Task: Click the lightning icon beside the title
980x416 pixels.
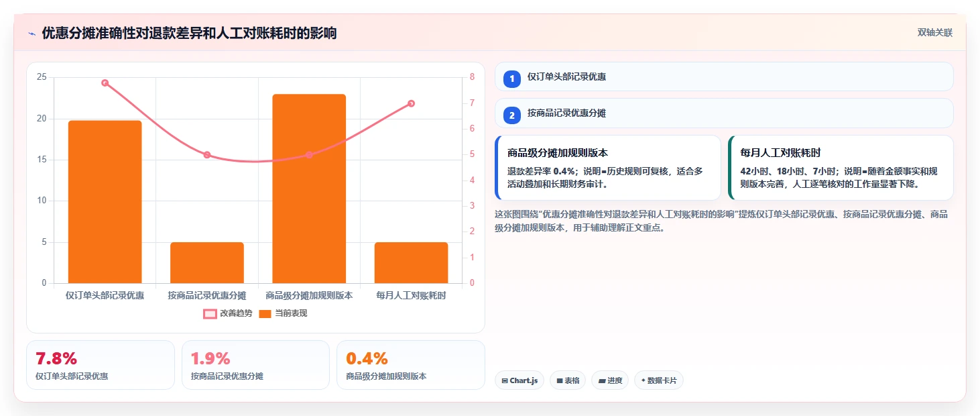Action: (x=32, y=34)
